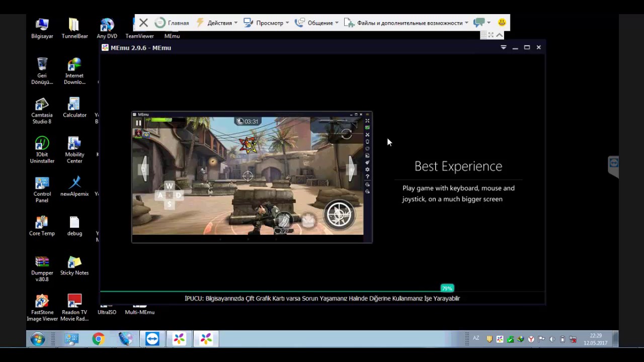644x362 pixels.
Task: Select the Mobility Center desktop icon
Action: [74, 150]
